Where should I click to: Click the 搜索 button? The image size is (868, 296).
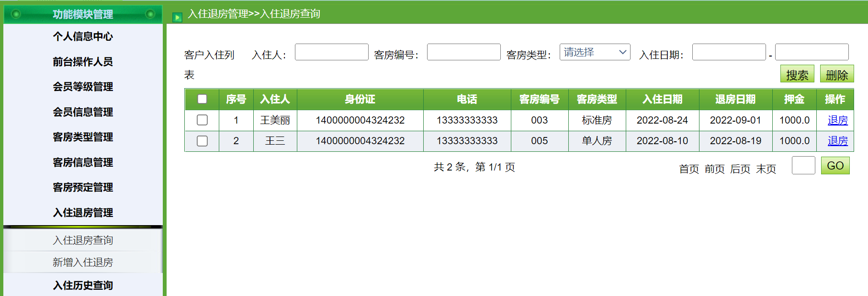click(x=797, y=74)
